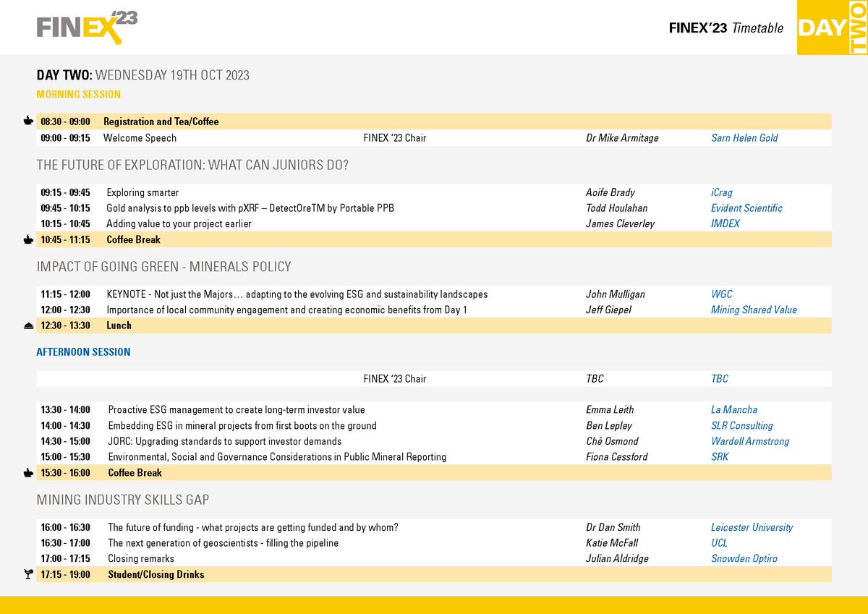
Task: Click the lunch cloche icon beside 12:30 Lunch
Action: coord(28,325)
